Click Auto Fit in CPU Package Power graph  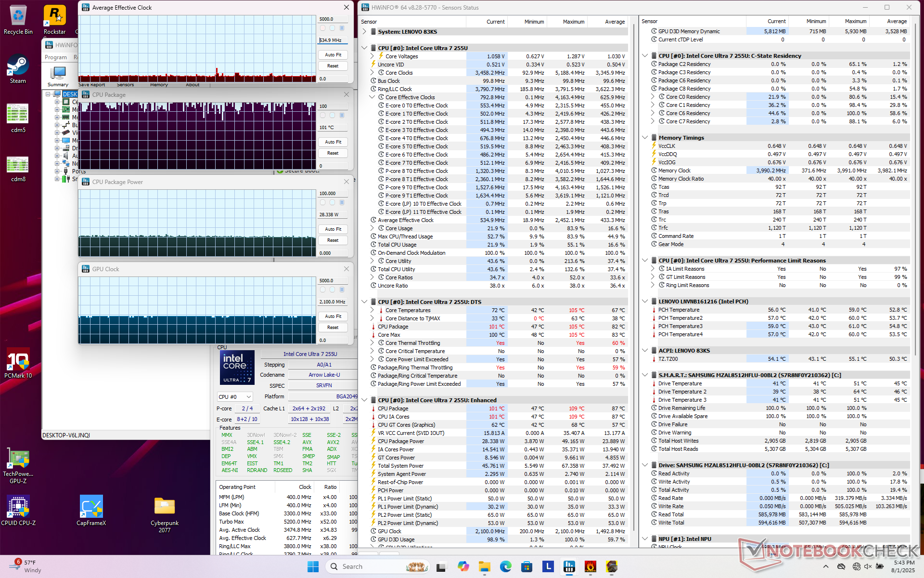click(333, 229)
